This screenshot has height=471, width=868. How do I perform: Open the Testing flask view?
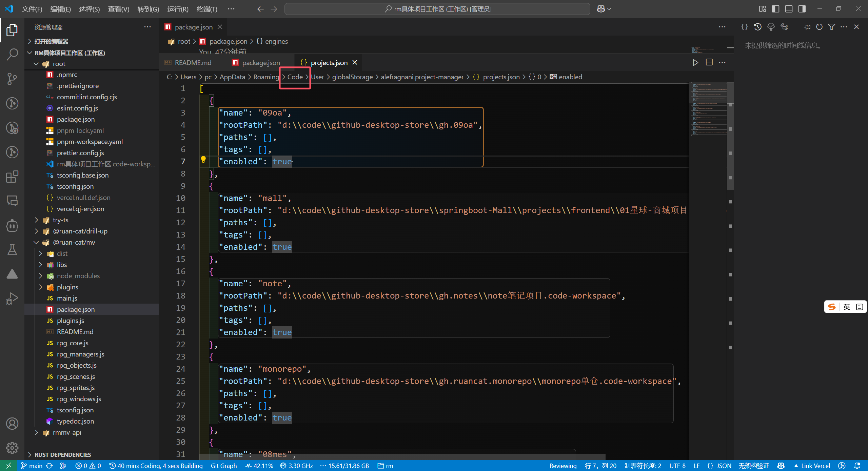click(x=12, y=250)
